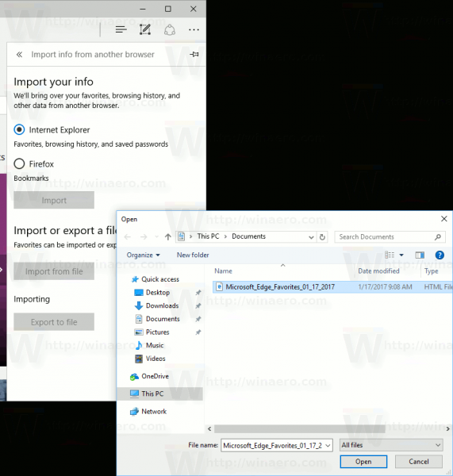Click the Export to file button
The image size is (453, 476).
(x=54, y=322)
